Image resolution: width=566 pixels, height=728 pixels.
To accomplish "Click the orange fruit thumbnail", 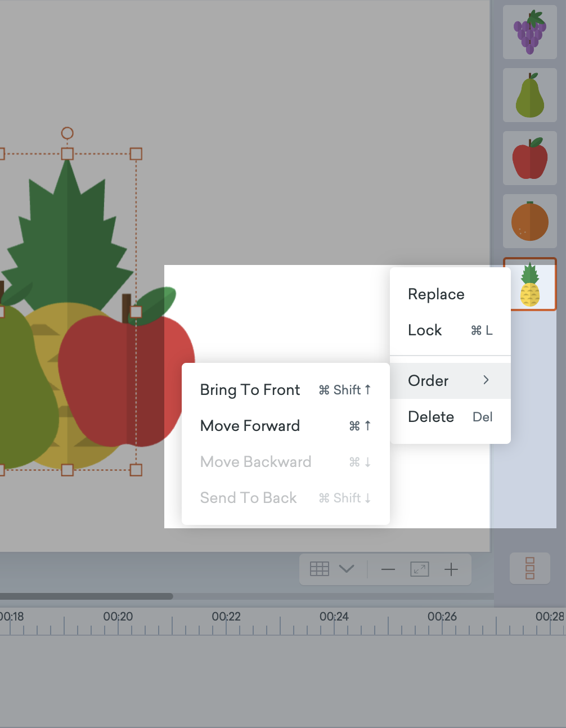I will point(529,221).
